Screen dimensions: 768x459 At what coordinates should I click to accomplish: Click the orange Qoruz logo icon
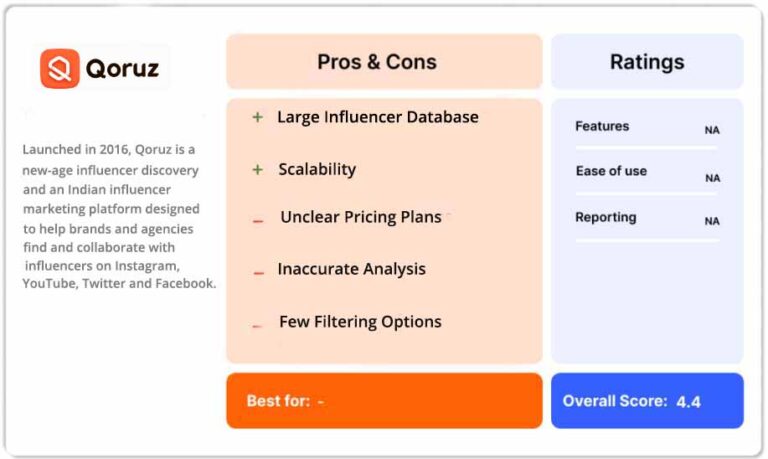pyautogui.click(x=60, y=68)
